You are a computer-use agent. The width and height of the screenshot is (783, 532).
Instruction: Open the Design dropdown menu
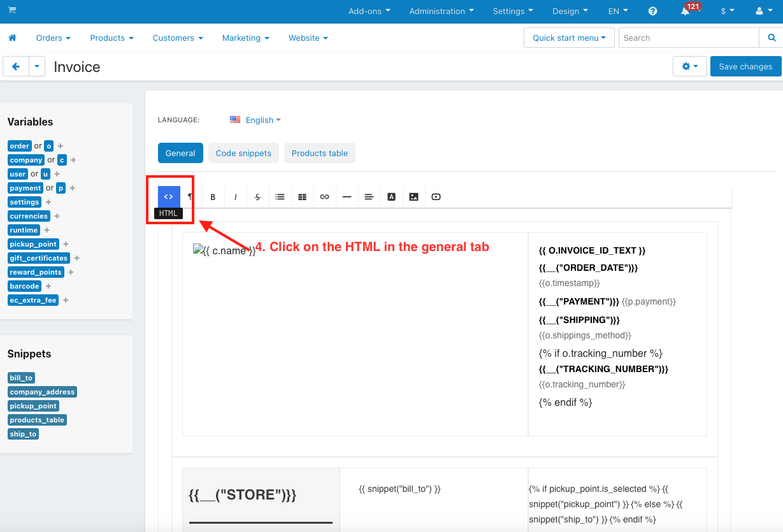click(x=570, y=11)
